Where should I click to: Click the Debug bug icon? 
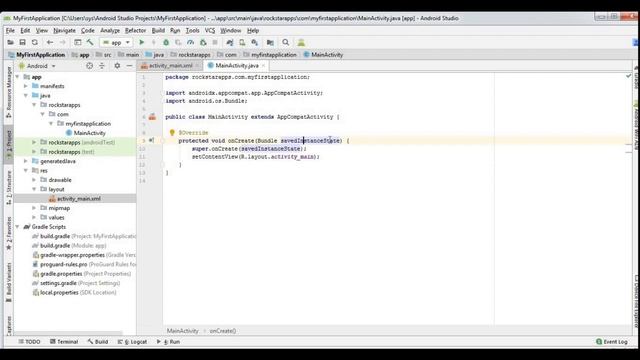166,42
